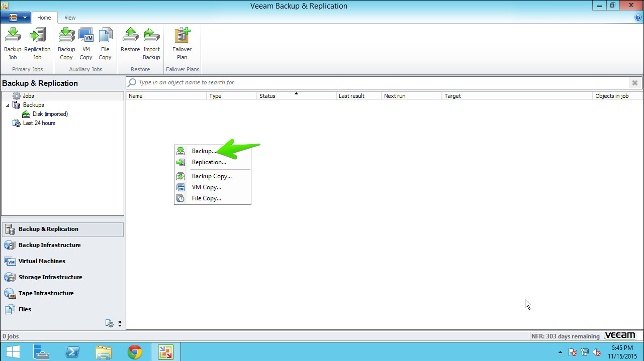Open the Backup Infrastructure view

click(63, 245)
